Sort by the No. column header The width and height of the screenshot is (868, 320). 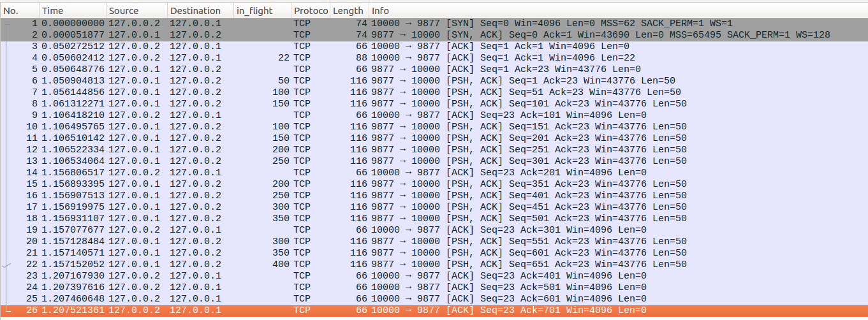pyautogui.click(x=19, y=11)
